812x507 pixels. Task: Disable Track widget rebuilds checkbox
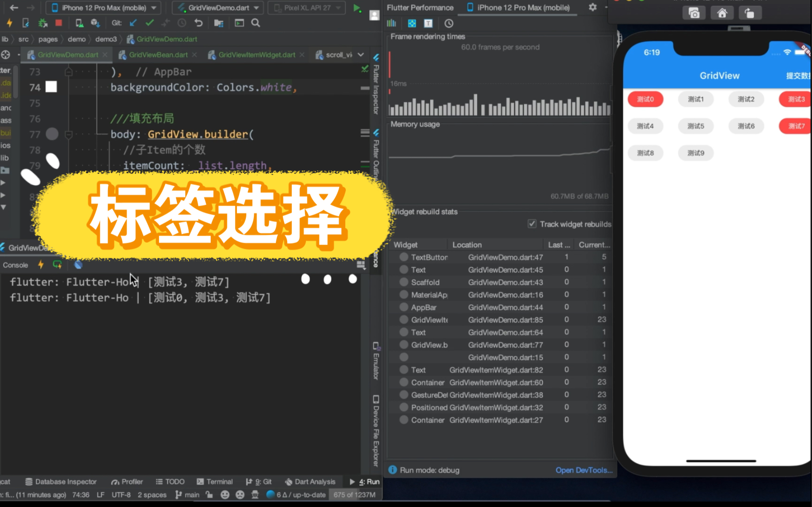point(532,223)
